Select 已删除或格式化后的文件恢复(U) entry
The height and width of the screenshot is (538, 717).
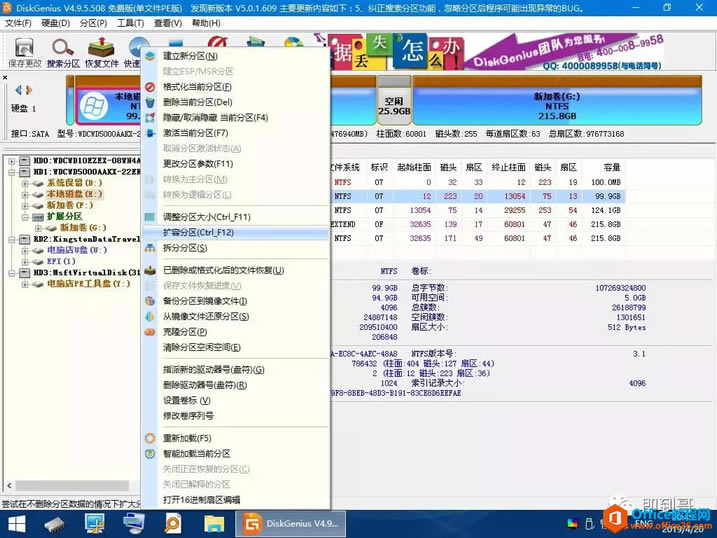click(x=224, y=270)
